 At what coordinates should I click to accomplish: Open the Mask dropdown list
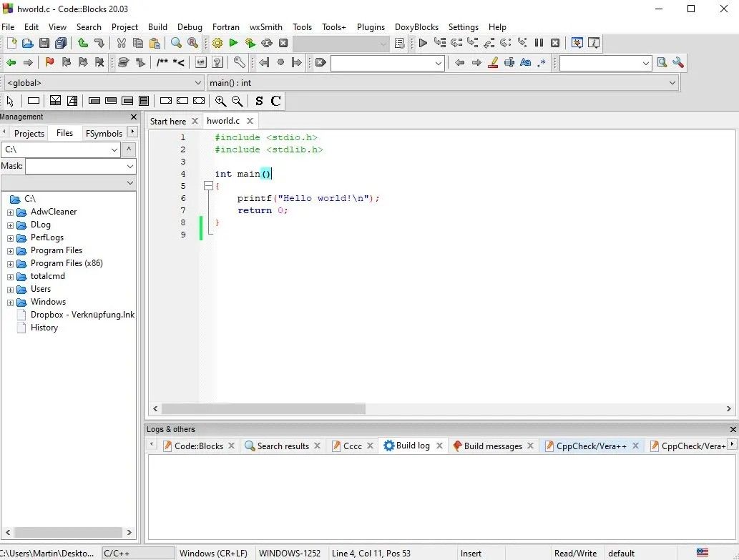[x=129, y=166]
